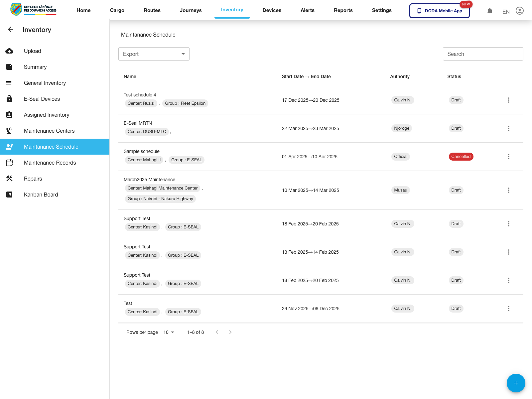Click the Upload cloud icon in the sidebar

(9, 51)
